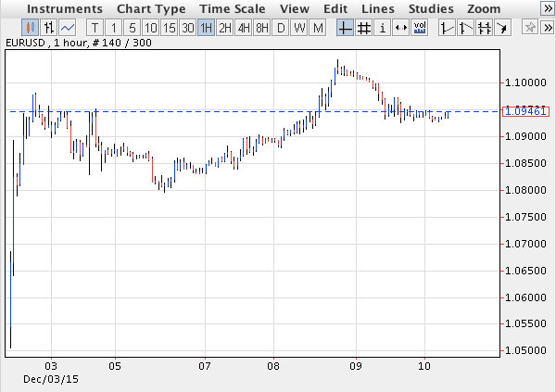
Task: Switch to line chart icon
Action: click(x=68, y=28)
